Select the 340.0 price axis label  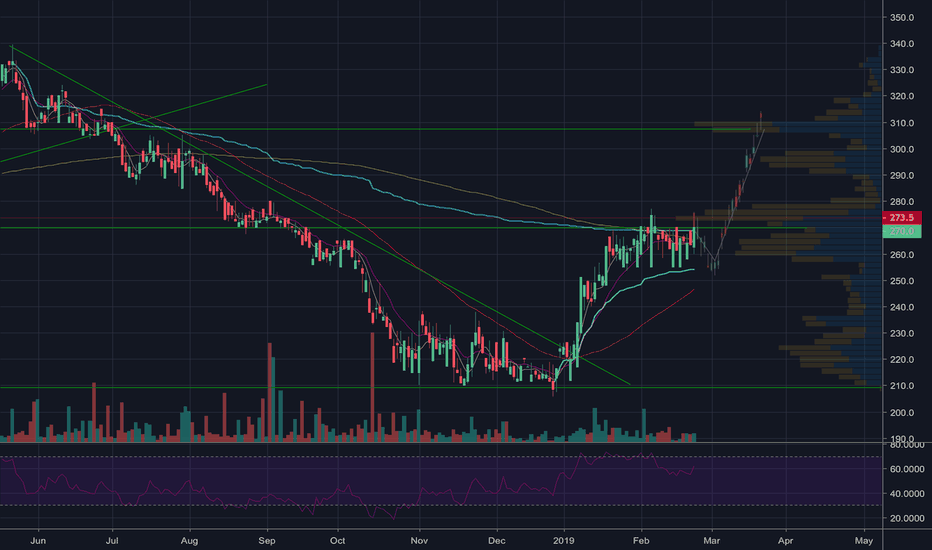click(902, 43)
